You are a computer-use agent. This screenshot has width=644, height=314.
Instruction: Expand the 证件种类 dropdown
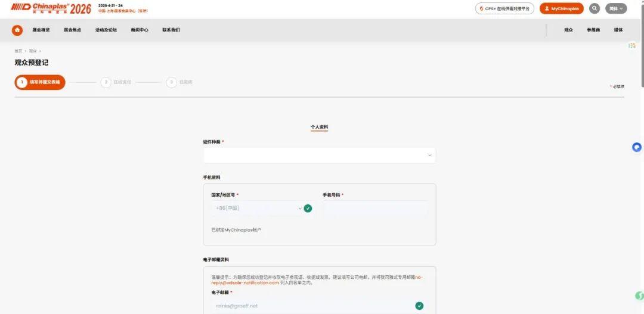tap(319, 155)
